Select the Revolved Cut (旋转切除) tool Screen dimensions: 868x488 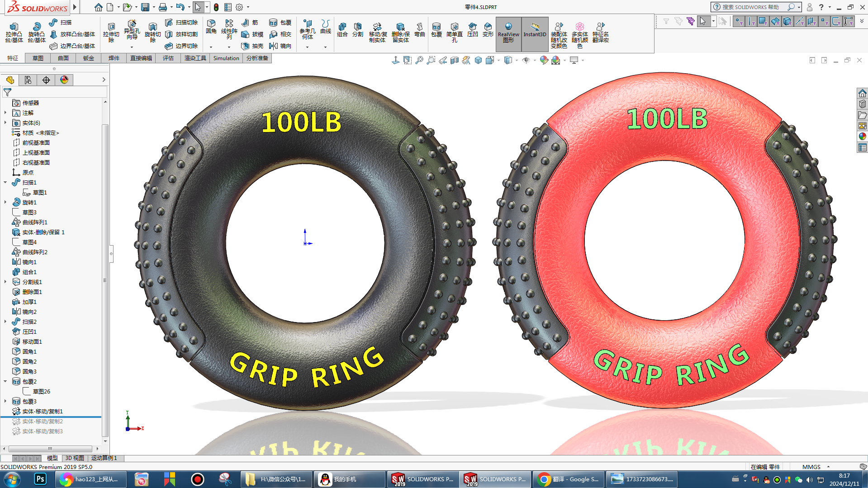coord(152,33)
